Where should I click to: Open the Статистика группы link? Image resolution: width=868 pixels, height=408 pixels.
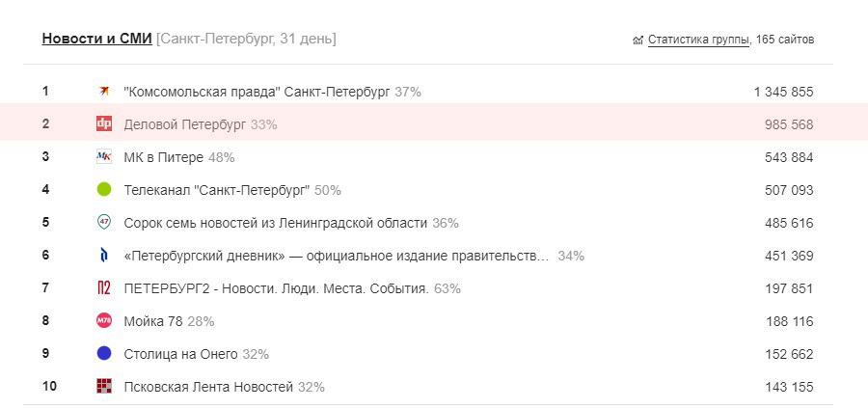click(x=698, y=40)
